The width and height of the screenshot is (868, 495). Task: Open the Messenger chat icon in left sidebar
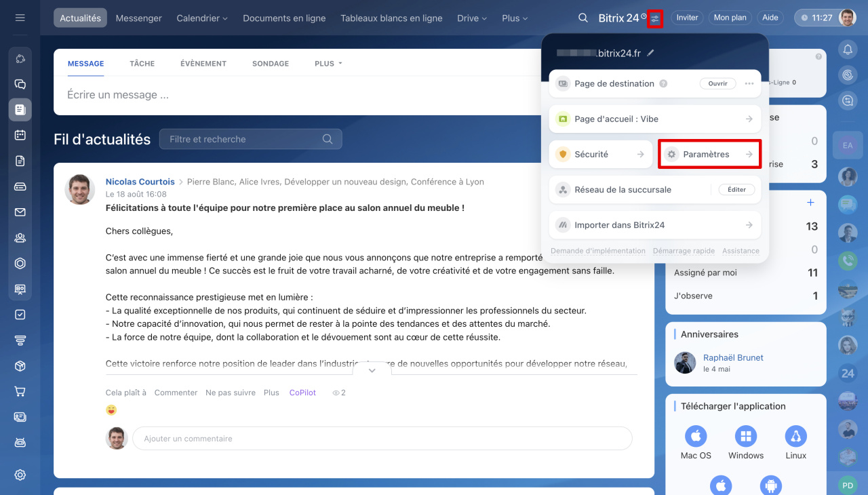[x=20, y=84]
